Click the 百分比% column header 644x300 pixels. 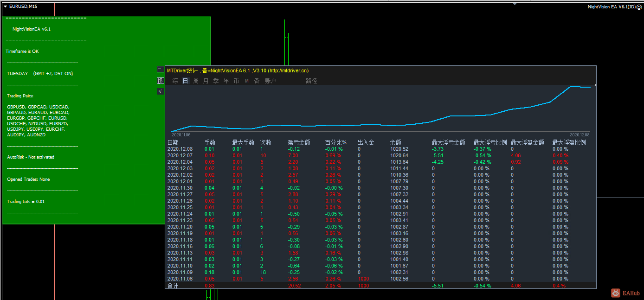click(336, 143)
